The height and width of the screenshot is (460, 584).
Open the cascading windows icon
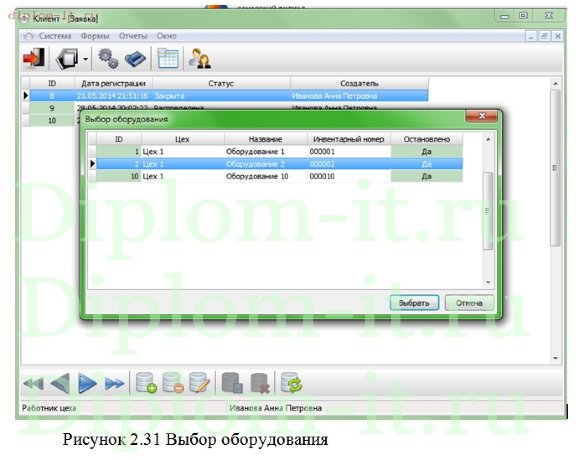pyautogui.click(x=67, y=58)
